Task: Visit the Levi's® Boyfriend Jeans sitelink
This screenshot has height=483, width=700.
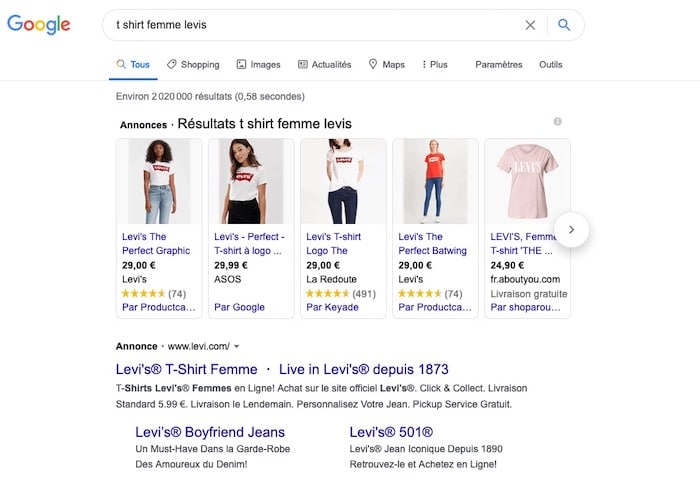Action: 210,432
